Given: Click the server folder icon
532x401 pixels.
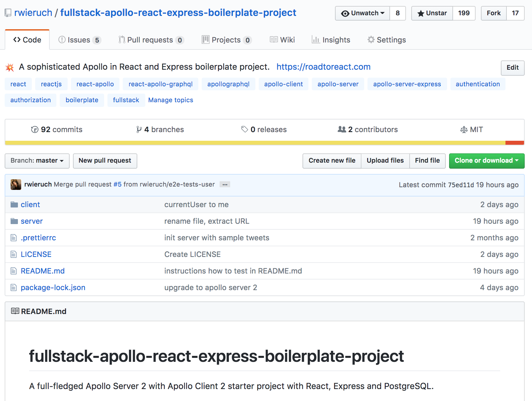Looking at the screenshot, I should pyautogui.click(x=14, y=221).
